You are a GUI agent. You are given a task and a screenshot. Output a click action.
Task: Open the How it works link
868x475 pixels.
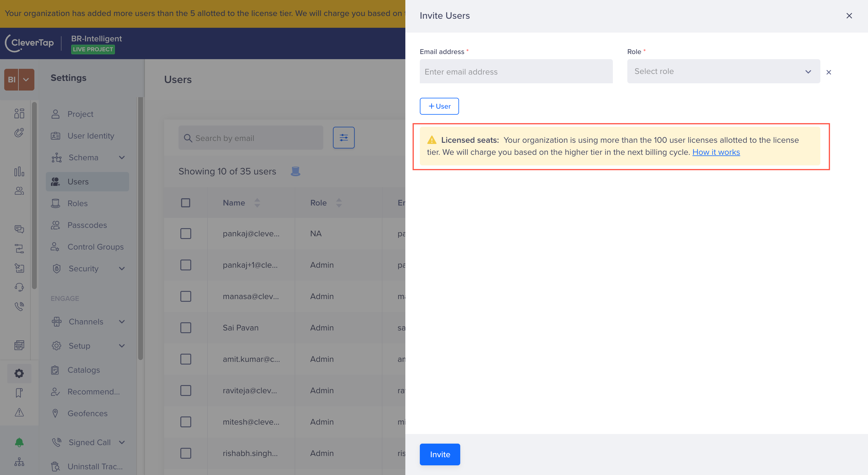[x=716, y=152]
